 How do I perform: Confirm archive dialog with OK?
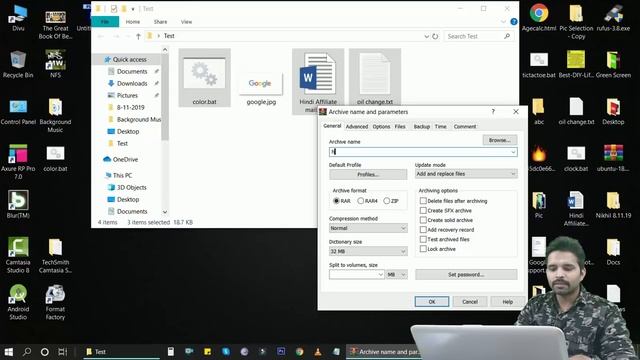pyautogui.click(x=432, y=302)
